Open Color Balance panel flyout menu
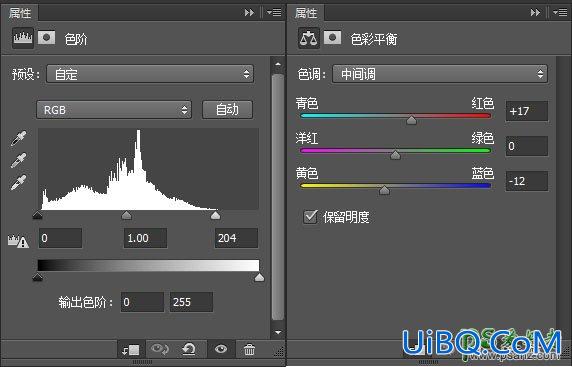The image size is (572, 367). click(560, 13)
